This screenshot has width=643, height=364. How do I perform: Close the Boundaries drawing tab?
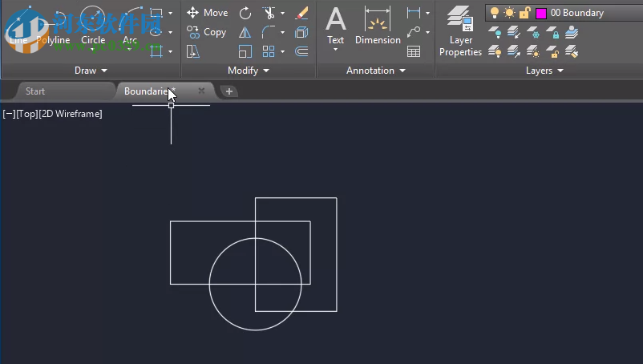pos(201,91)
